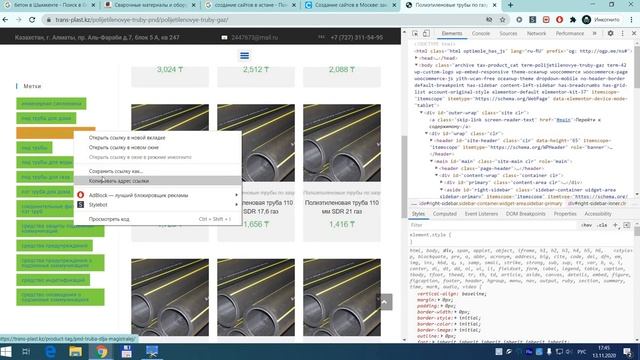640x360 pixels.
Task: Expand the header.page-header node
Action: tap(436, 168)
